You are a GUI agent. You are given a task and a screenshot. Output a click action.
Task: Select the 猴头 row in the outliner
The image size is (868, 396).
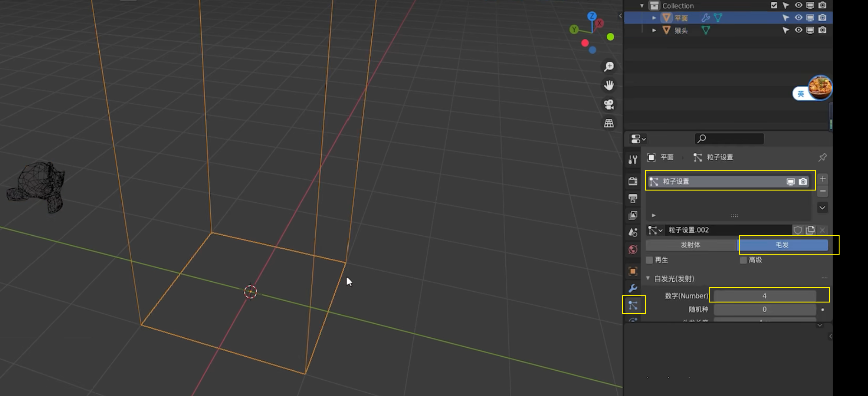[x=728, y=30]
